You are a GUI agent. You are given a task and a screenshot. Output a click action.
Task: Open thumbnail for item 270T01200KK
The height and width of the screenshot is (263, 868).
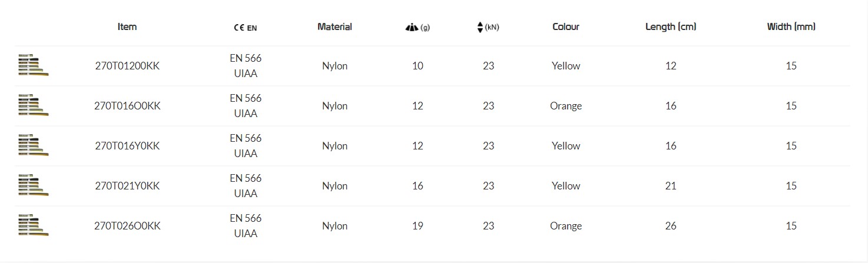coord(33,65)
